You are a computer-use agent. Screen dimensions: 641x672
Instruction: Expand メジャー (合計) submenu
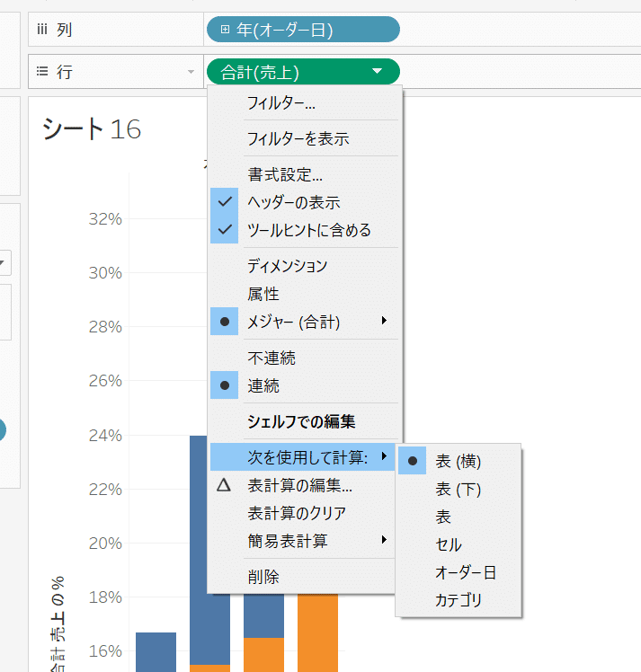click(305, 321)
